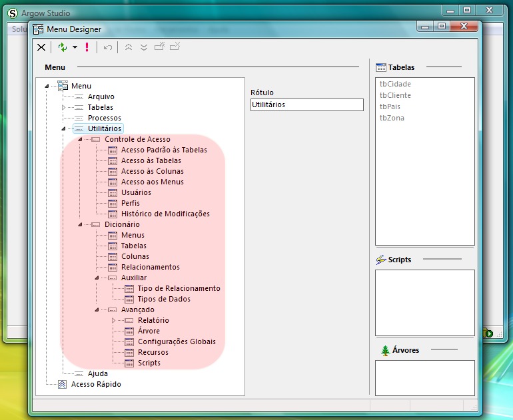Expand the Tabelas menu node
This screenshot has width=513, height=420.
pos(63,107)
